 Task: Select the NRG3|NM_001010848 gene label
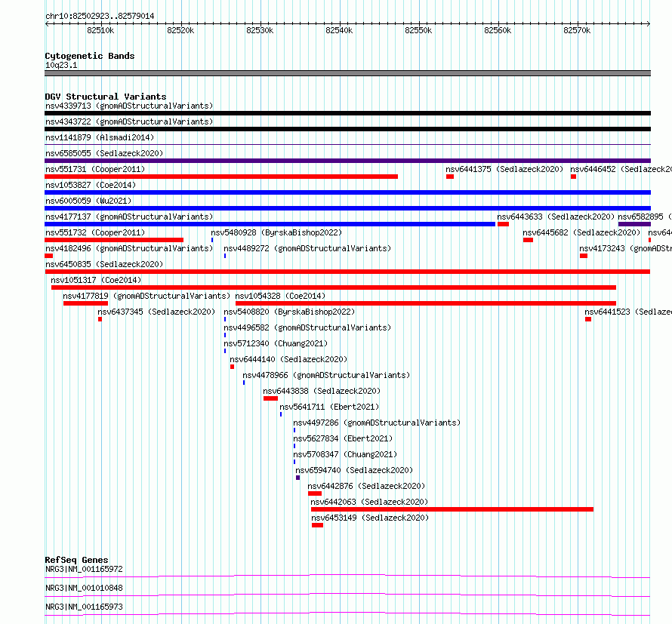coord(84,588)
